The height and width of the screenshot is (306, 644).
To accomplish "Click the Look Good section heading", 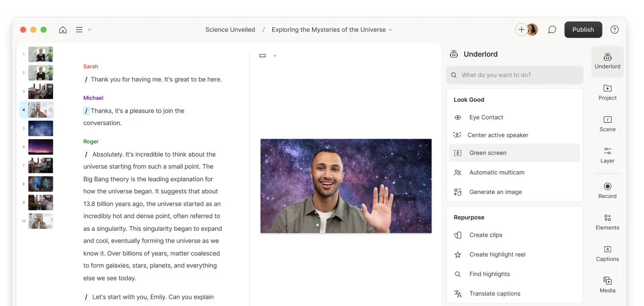I will click(x=469, y=99).
